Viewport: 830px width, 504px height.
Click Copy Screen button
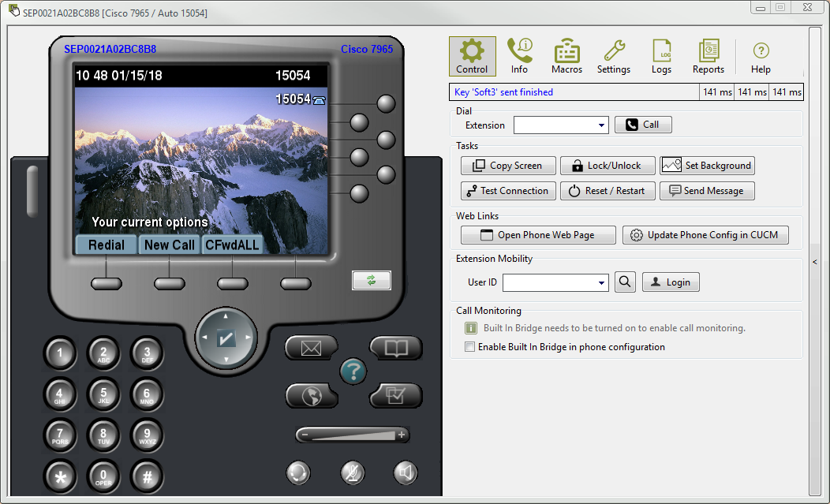click(508, 166)
